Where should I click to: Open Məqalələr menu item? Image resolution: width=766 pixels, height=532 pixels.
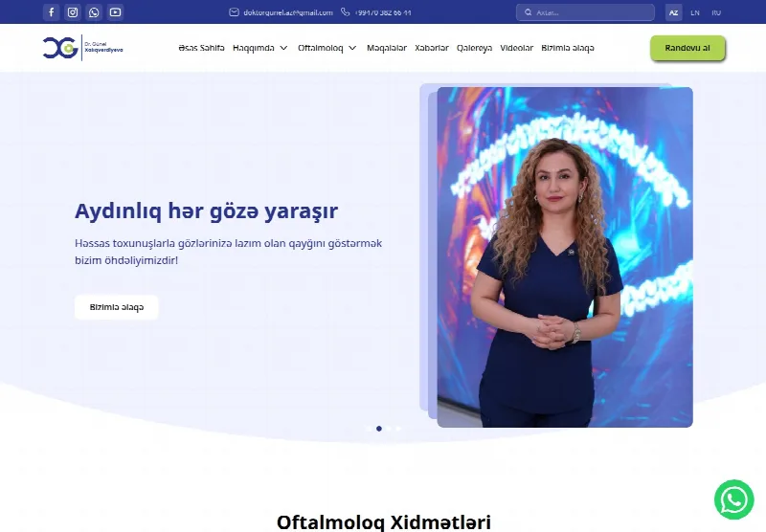(x=387, y=48)
